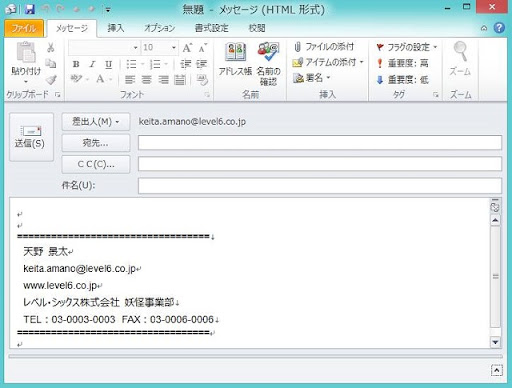Toggle the Bullets list button
Viewport: 512px width, 388px height.
tap(131, 64)
